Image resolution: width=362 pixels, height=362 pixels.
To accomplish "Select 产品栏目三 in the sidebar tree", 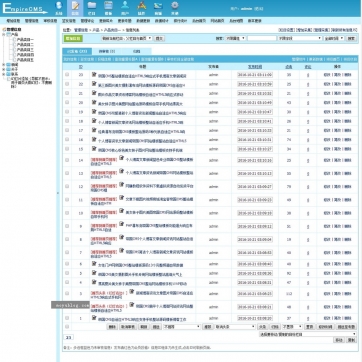I will pos(25,50).
